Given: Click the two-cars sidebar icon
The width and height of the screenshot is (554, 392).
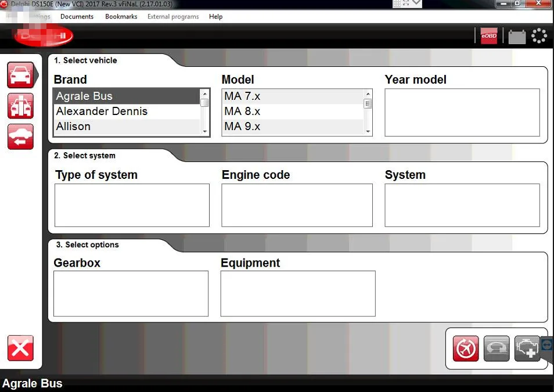Looking at the screenshot, I should (x=20, y=106).
